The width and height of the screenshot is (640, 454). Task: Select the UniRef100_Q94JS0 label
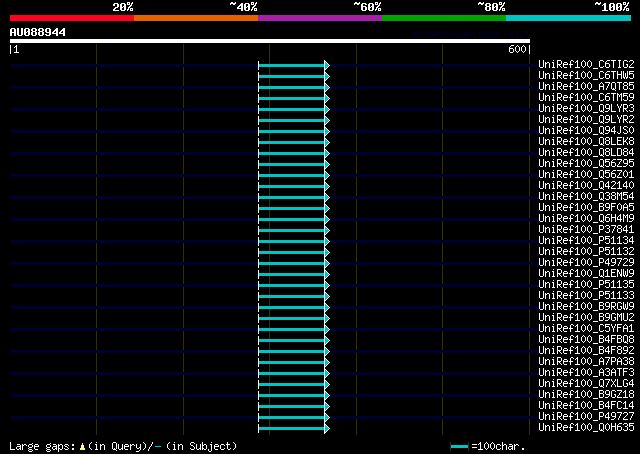point(586,131)
